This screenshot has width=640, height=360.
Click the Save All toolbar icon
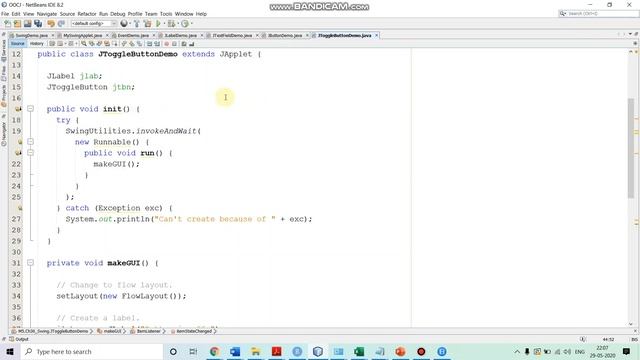click(x=38, y=24)
